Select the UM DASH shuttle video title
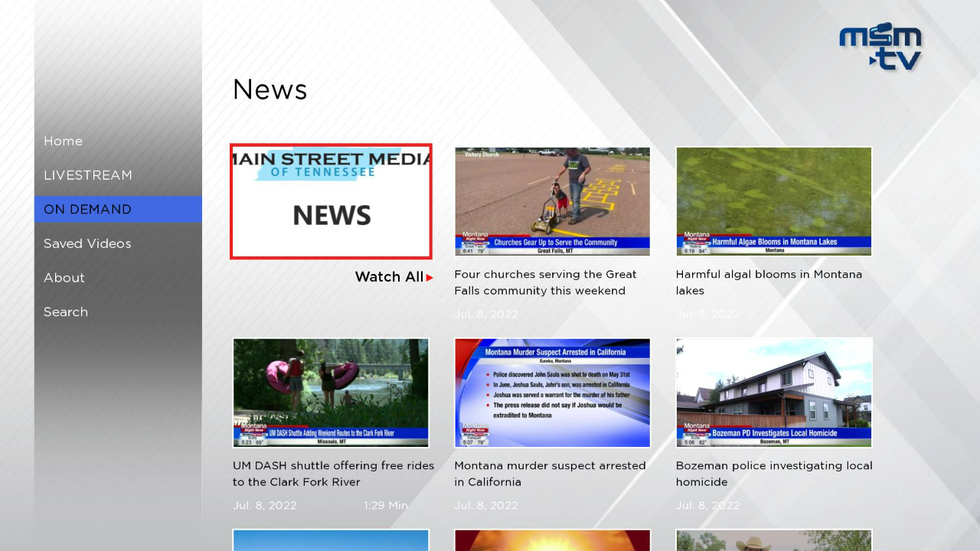 pos(333,474)
